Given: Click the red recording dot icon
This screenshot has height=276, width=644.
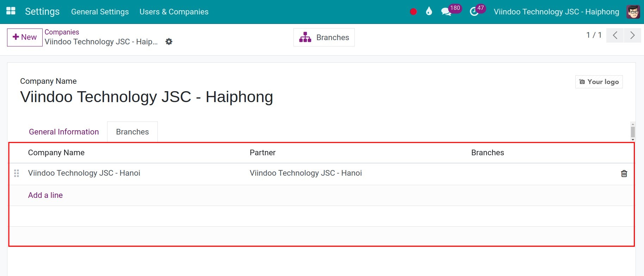Looking at the screenshot, I should (413, 12).
